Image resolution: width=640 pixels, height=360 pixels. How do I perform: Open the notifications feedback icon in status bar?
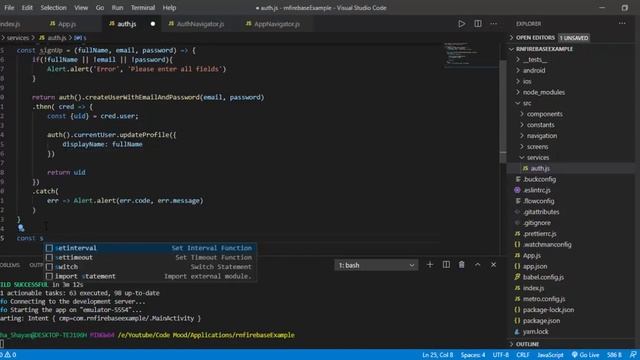(633, 355)
